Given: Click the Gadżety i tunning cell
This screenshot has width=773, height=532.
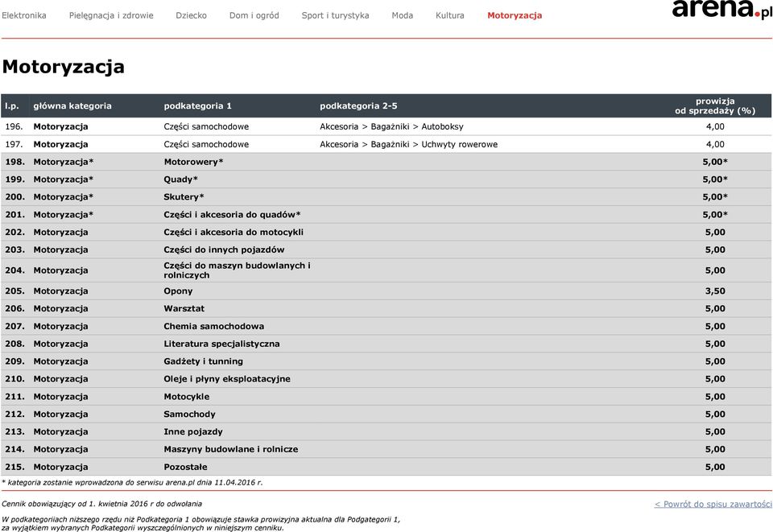Looking at the screenshot, I should coord(204,361).
